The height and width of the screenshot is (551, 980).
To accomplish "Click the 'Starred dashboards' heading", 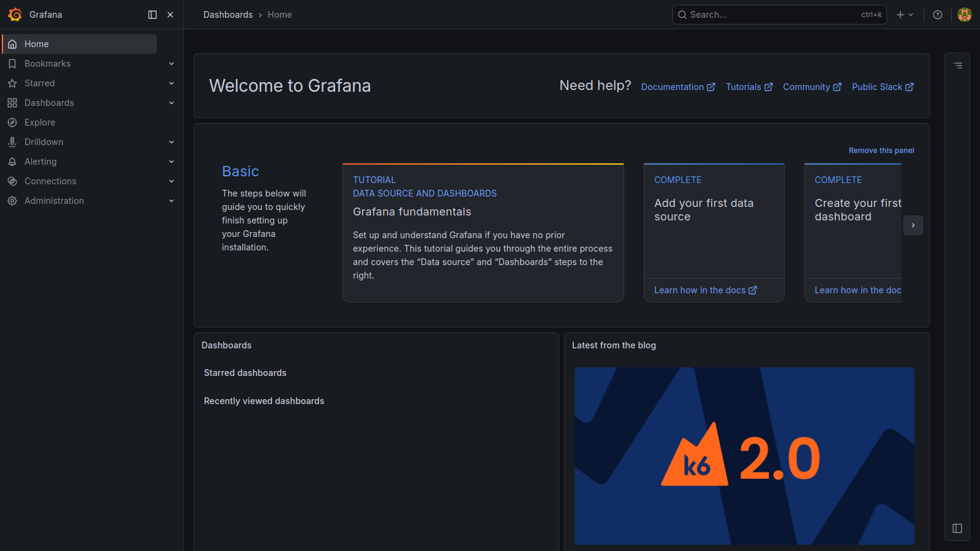I will (245, 373).
